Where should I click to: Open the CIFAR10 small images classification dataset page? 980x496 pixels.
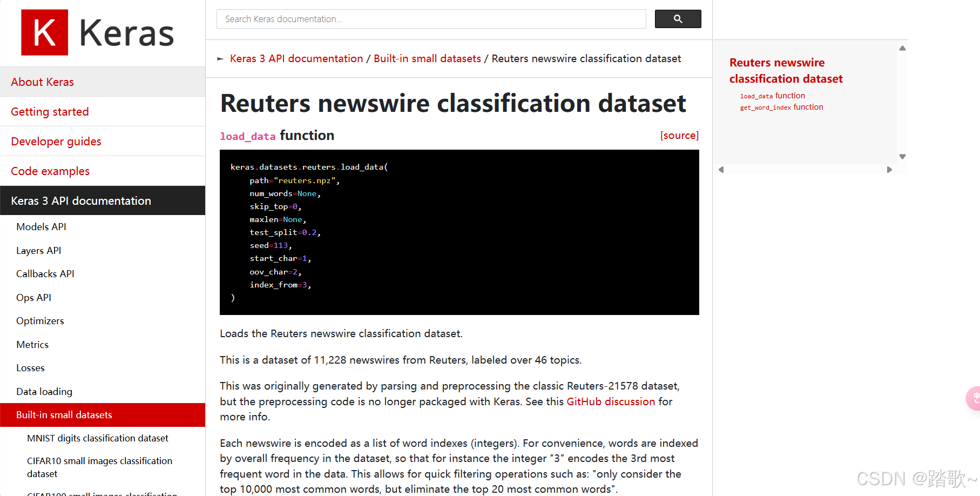pyautogui.click(x=99, y=467)
